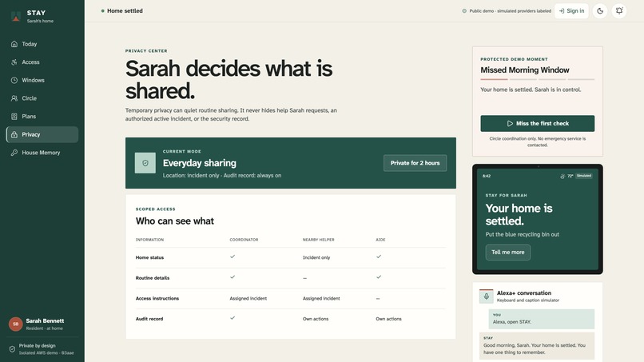Select the Privacy sidebar item
Viewport: 644px width, 362px height.
(x=42, y=134)
